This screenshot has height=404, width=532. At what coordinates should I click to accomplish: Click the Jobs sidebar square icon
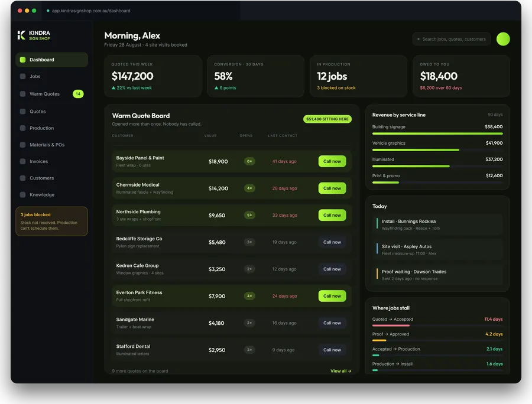coord(22,76)
